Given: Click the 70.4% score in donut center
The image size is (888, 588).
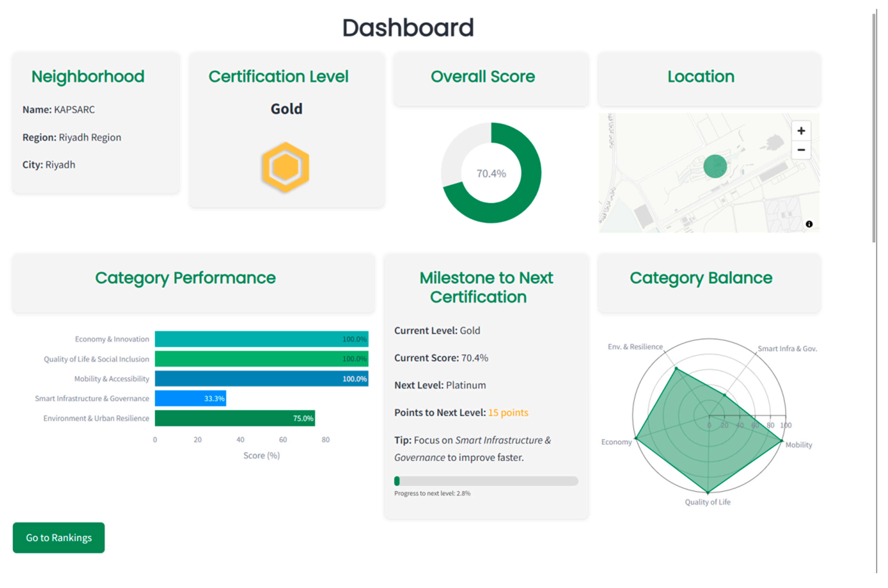Looking at the screenshot, I should tap(491, 174).
